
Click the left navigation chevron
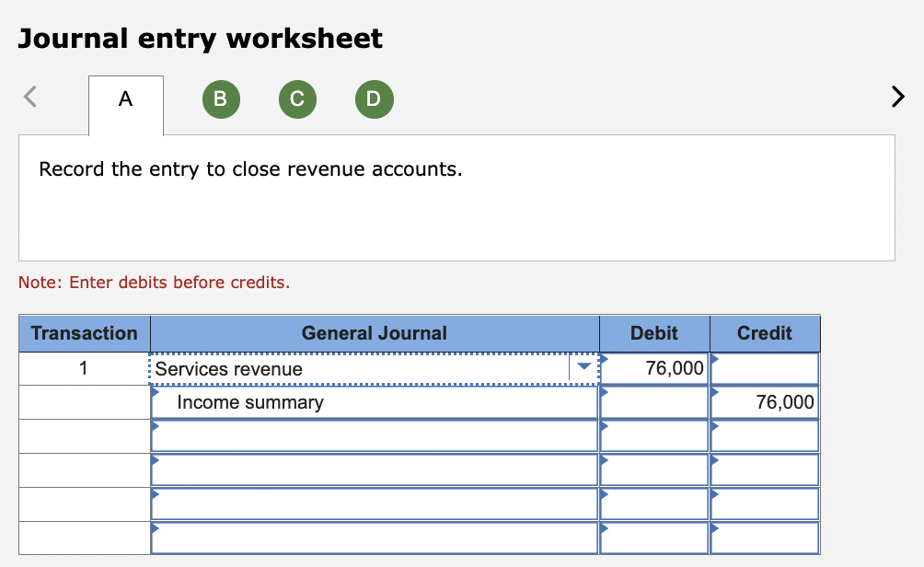pos(29,96)
